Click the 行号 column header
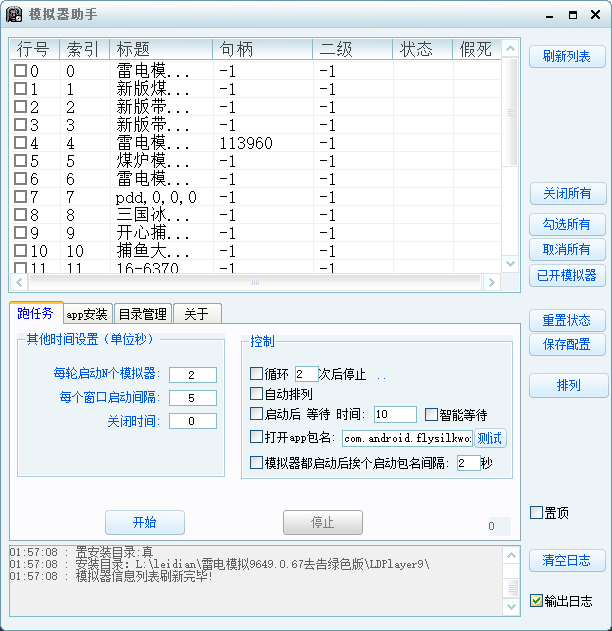Screen dimensions: 612x631 (34, 49)
